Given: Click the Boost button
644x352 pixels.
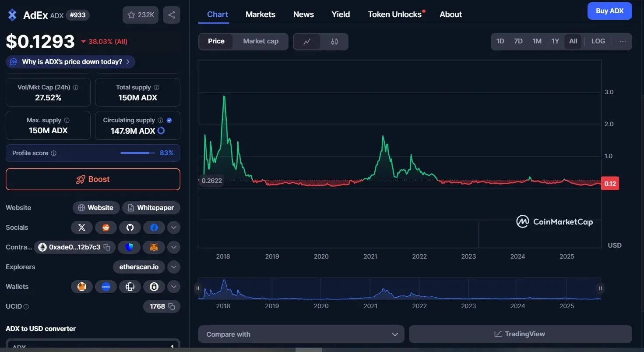Looking at the screenshot, I should tap(93, 179).
